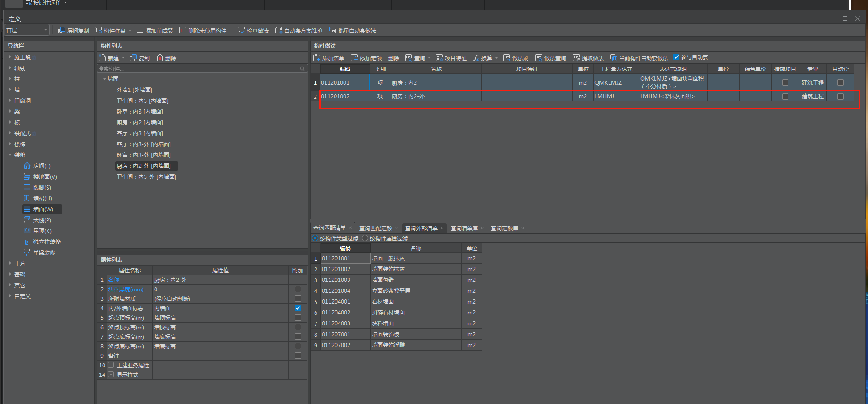The height and width of the screenshot is (404, 868).
Task: Click 添加清单 icon
Action: click(316, 58)
